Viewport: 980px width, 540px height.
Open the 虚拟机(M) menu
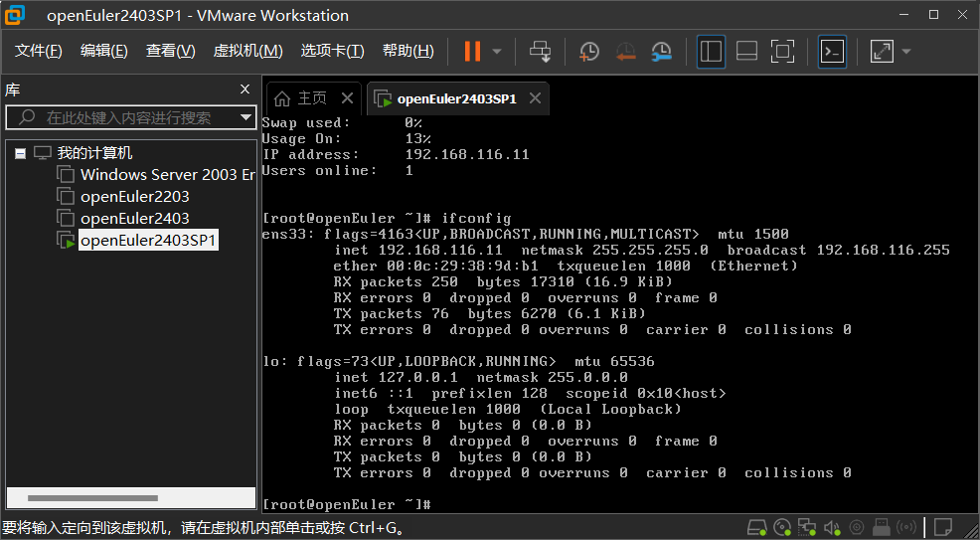(x=248, y=51)
